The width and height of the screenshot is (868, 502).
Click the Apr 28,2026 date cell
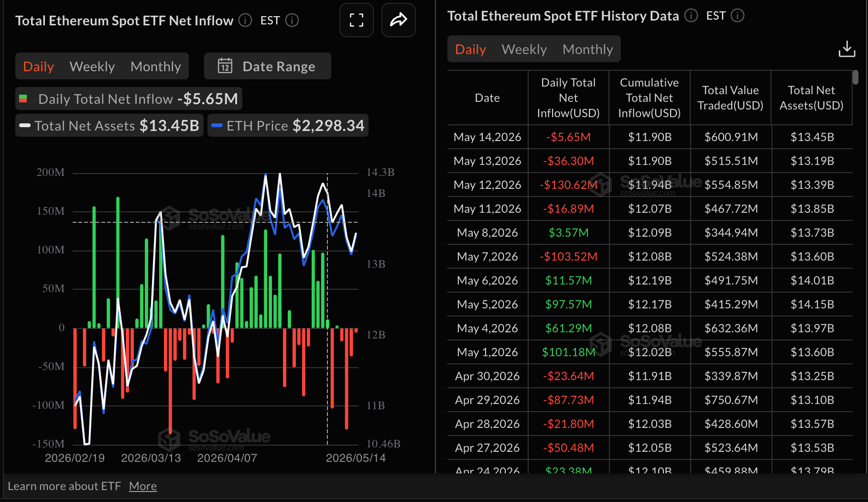(488, 424)
